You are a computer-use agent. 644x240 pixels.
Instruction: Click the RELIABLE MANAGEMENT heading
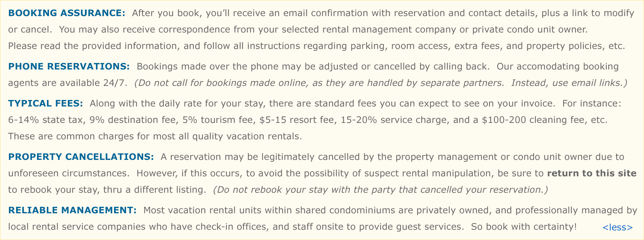point(72,210)
